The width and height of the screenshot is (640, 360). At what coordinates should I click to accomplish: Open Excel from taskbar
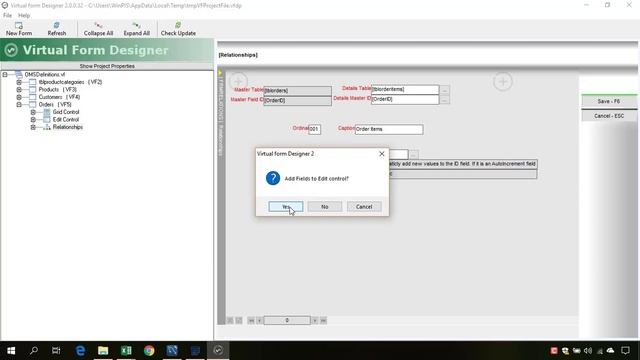click(126, 350)
